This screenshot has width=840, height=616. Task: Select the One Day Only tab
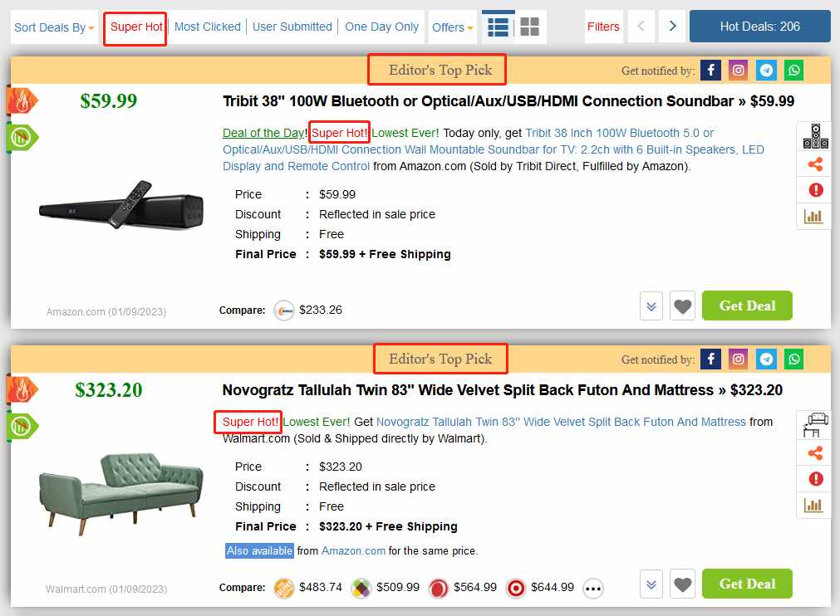[381, 27]
